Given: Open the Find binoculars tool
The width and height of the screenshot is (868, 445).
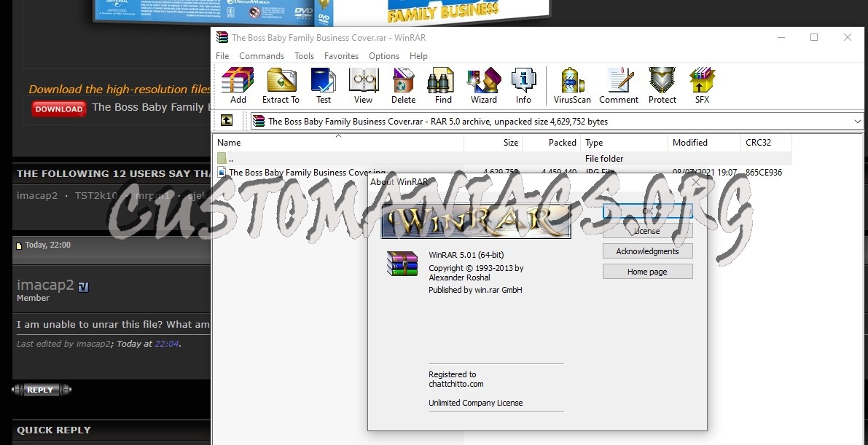Looking at the screenshot, I should coord(443,85).
